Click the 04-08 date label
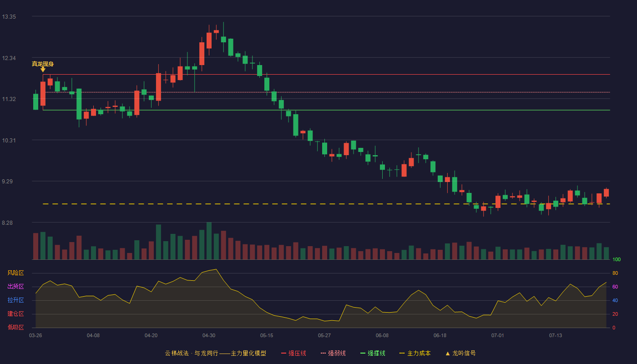Viewport: 637px width, 364px height. click(93, 335)
